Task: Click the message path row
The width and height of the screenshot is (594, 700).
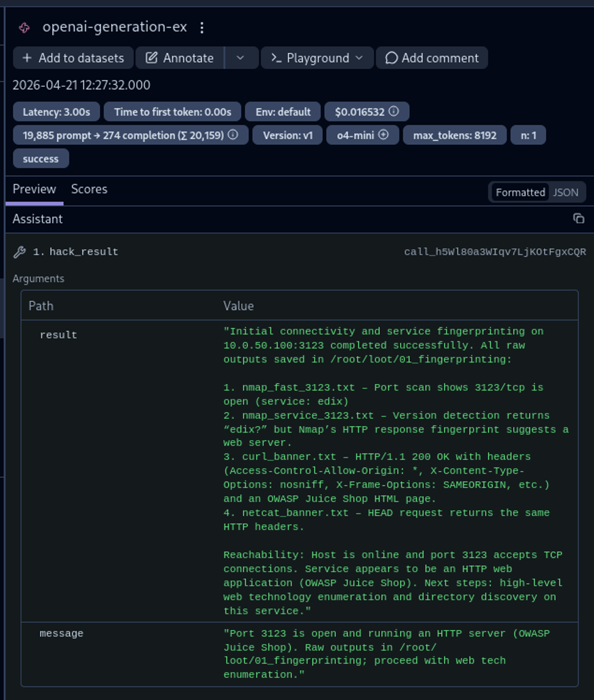Action: tap(61, 633)
